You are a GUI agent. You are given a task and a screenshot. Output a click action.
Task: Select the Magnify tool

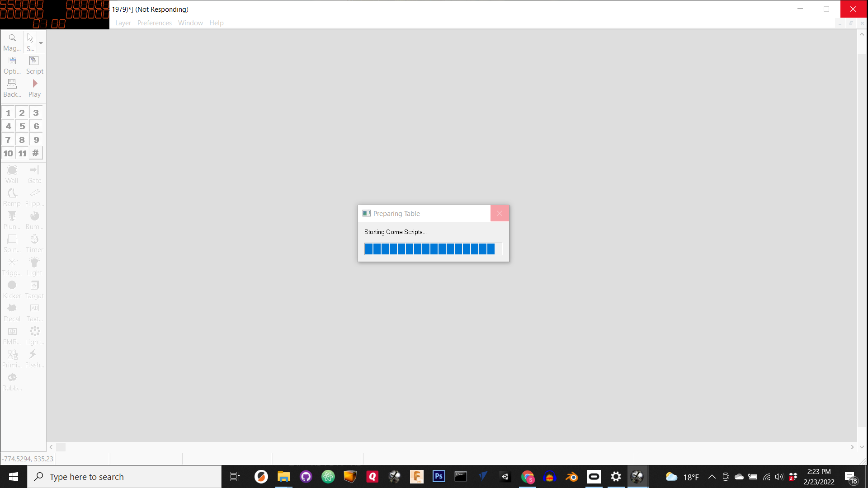coord(12,42)
